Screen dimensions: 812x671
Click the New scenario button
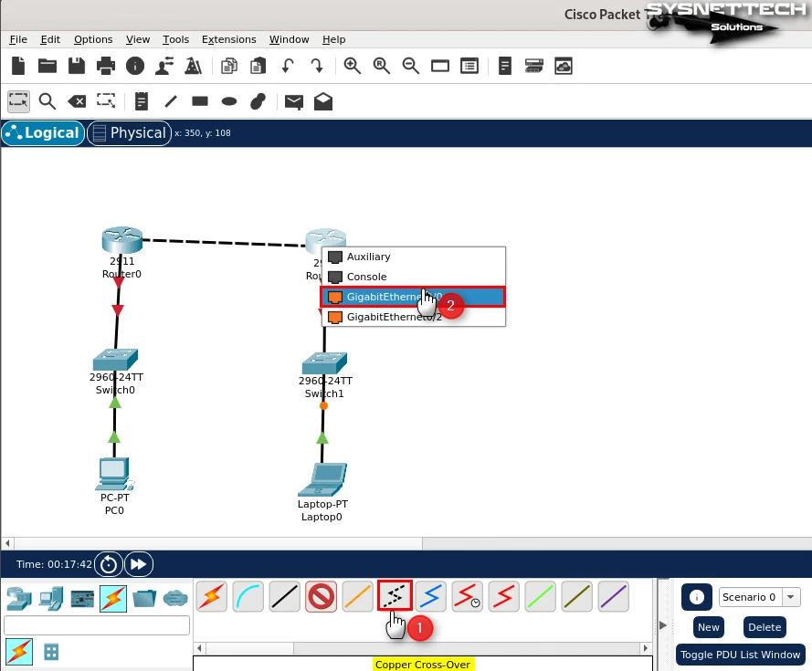click(x=708, y=627)
